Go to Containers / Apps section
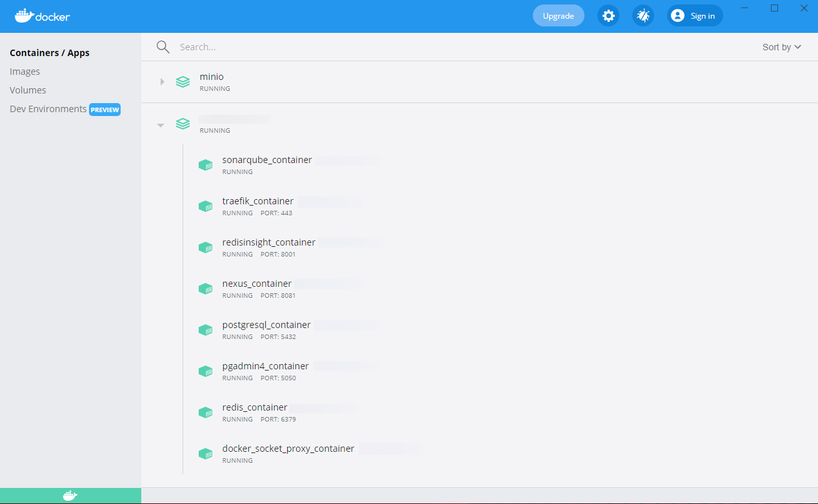 [x=50, y=53]
